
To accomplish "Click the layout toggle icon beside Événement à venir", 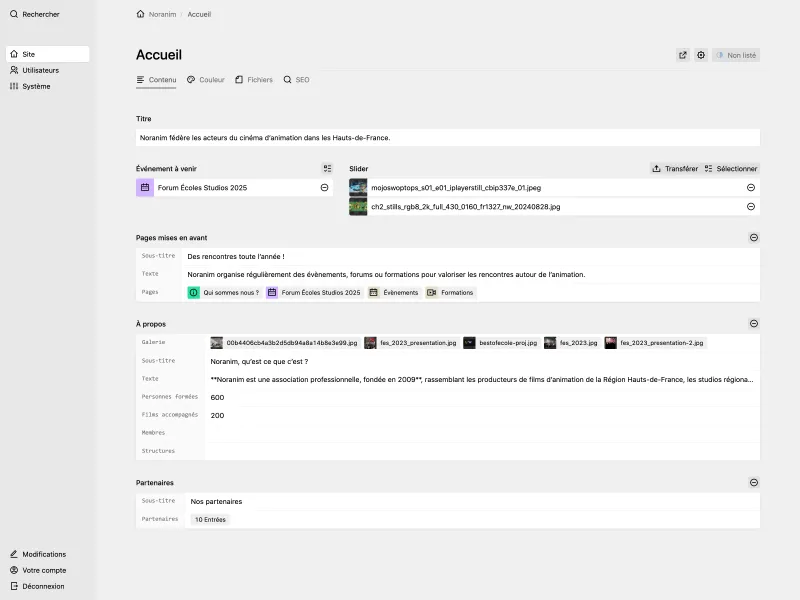I will point(325,168).
